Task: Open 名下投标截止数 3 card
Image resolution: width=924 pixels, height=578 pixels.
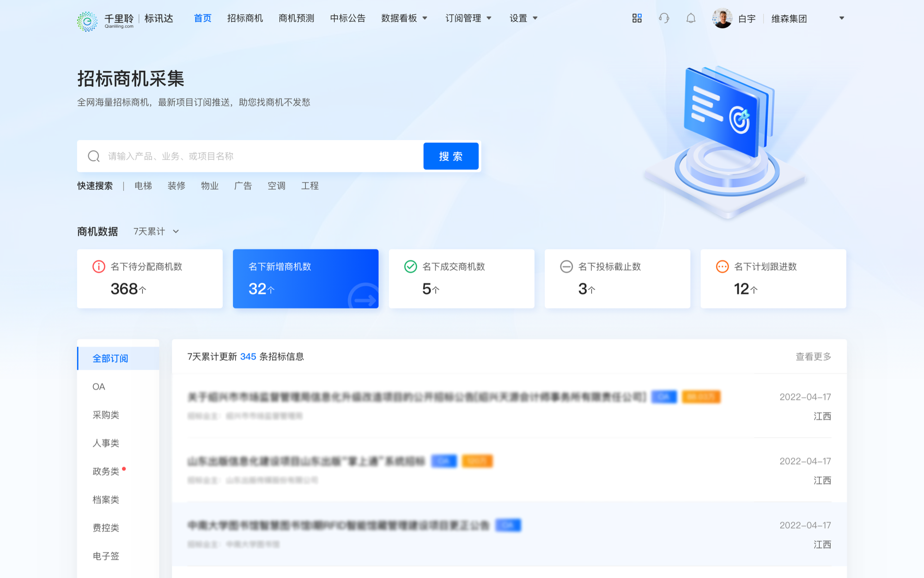Action: point(617,279)
